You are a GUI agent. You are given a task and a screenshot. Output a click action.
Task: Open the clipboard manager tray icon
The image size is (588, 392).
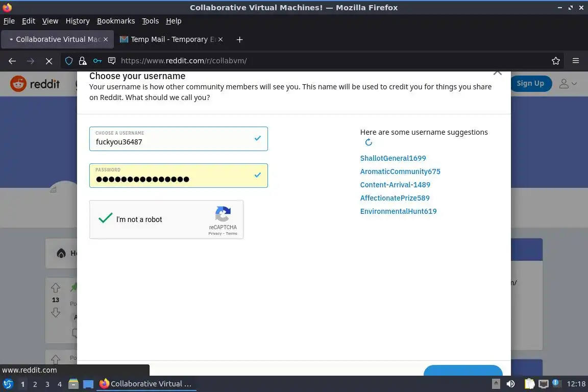click(x=529, y=384)
